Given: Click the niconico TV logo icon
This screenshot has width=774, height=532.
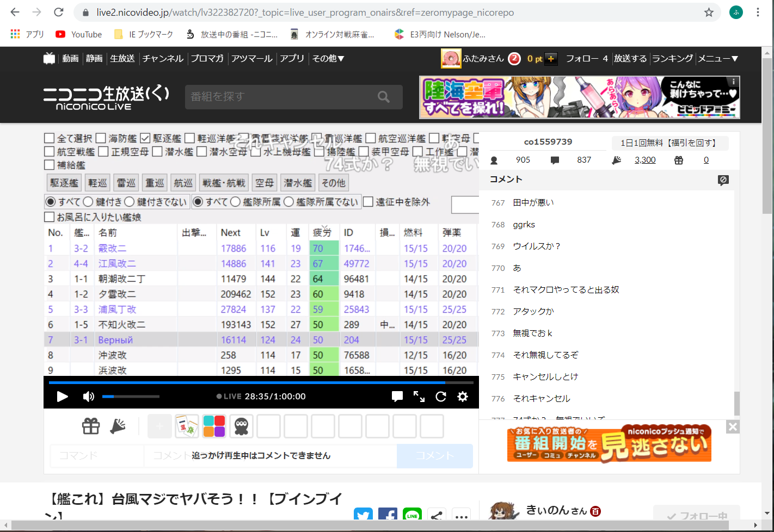Looking at the screenshot, I should [49, 58].
